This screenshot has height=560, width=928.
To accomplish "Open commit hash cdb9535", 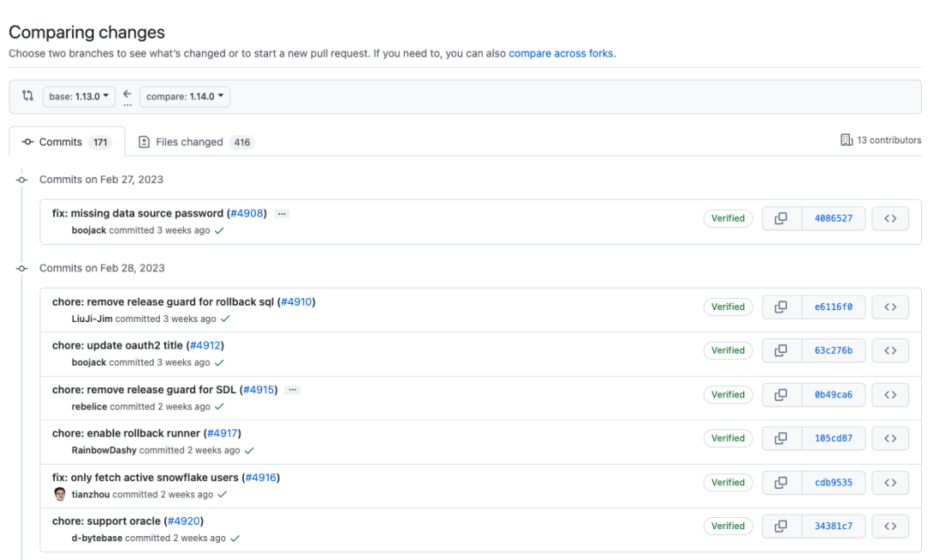I will (x=833, y=483).
